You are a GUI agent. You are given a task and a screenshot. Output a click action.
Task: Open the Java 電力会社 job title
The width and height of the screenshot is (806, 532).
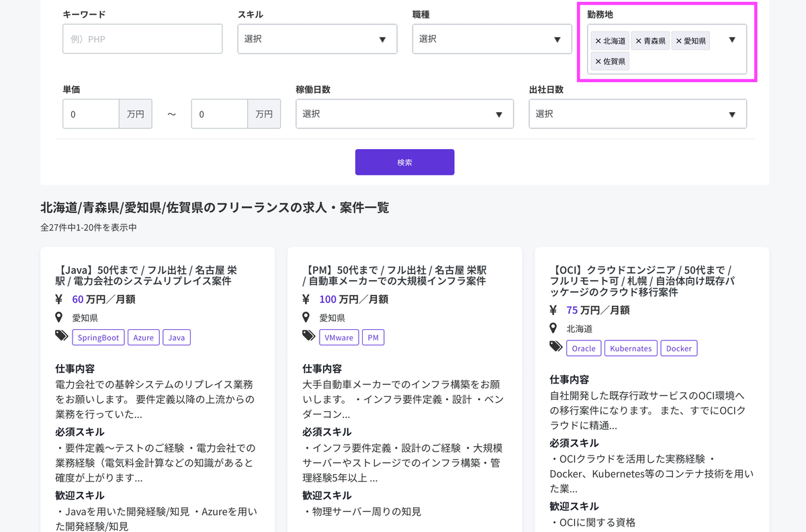(x=146, y=275)
